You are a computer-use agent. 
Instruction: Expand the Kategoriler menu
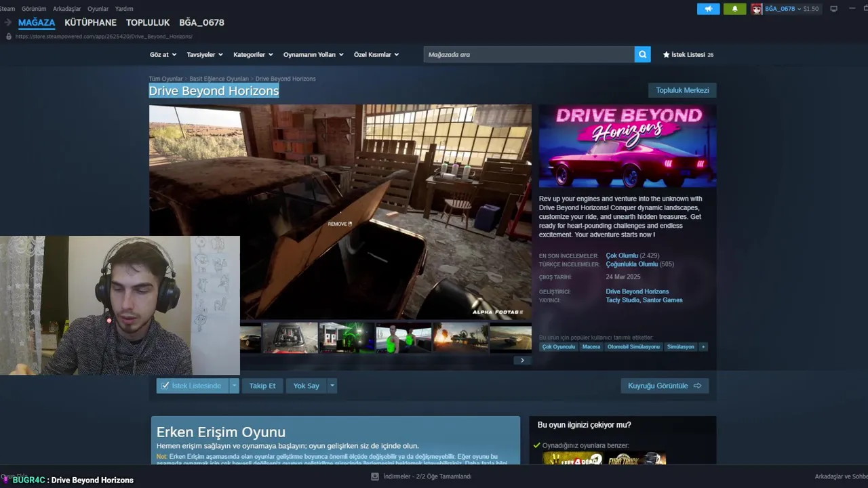pos(253,54)
